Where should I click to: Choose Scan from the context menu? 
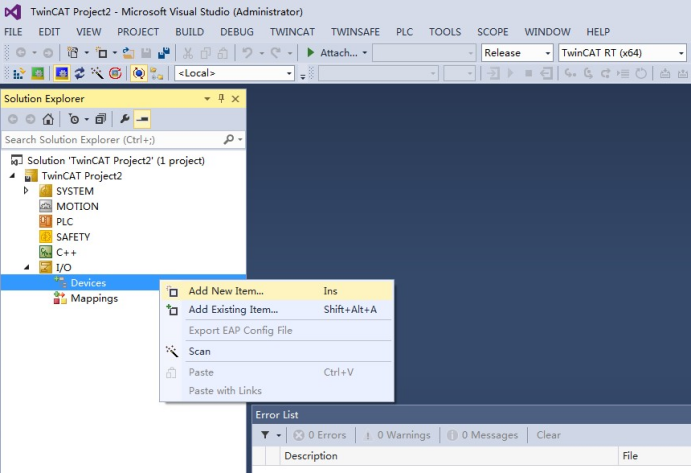tap(277, 351)
